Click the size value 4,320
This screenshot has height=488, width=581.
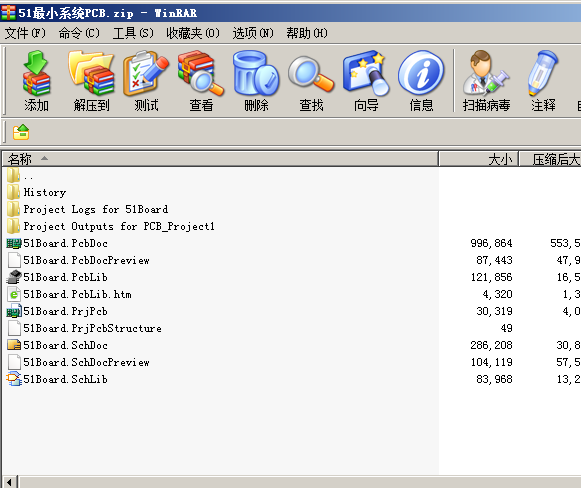(x=497, y=294)
